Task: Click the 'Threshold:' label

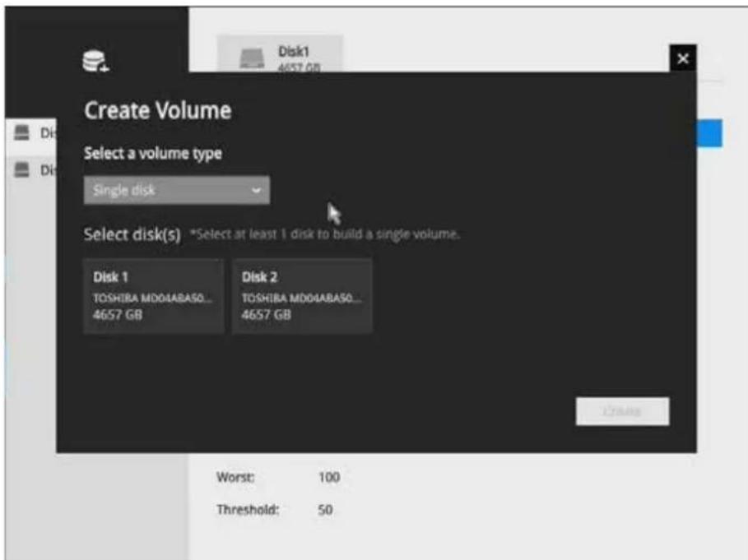Action: pos(248,510)
